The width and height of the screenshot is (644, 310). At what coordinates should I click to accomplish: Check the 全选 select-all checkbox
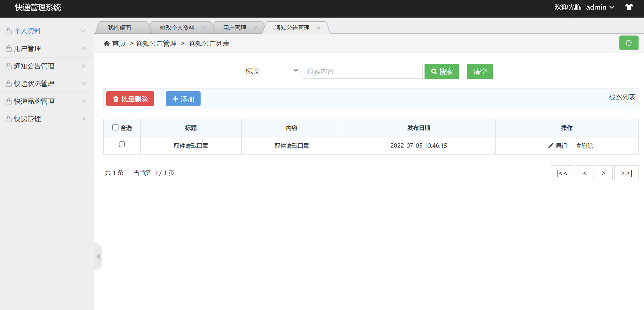pos(115,127)
